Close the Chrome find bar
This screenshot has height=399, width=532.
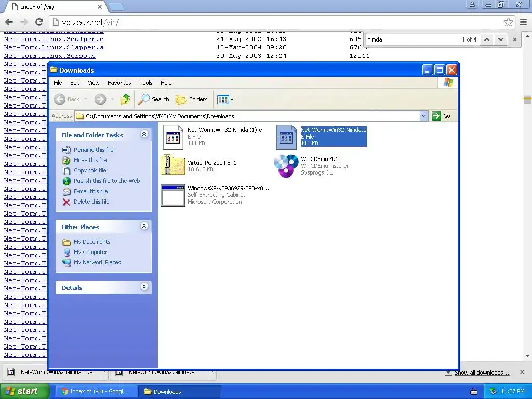[x=515, y=39]
